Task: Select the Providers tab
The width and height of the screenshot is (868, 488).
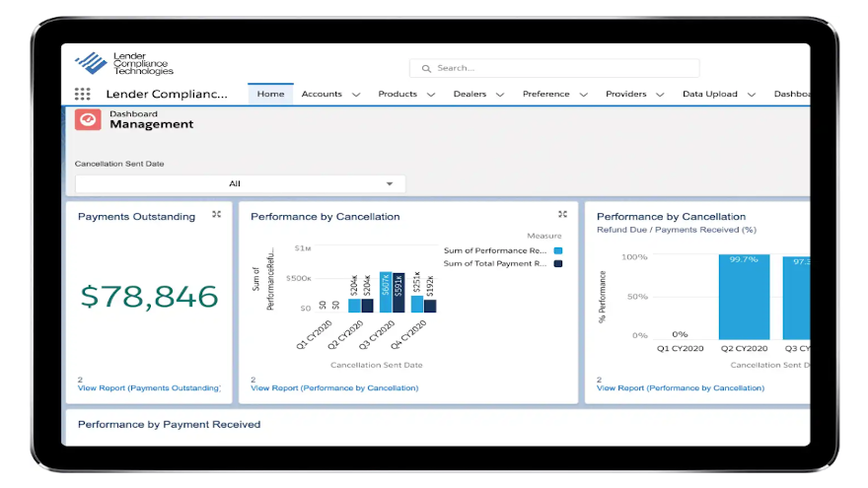Action: tap(625, 95)
